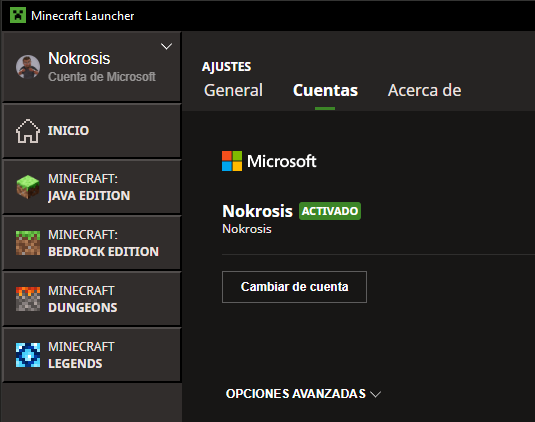Image resolution: width=535 pixels, height=422 pixels.
Task: Click the Cuenta de Microsoft label
Action: click(102, 77)
